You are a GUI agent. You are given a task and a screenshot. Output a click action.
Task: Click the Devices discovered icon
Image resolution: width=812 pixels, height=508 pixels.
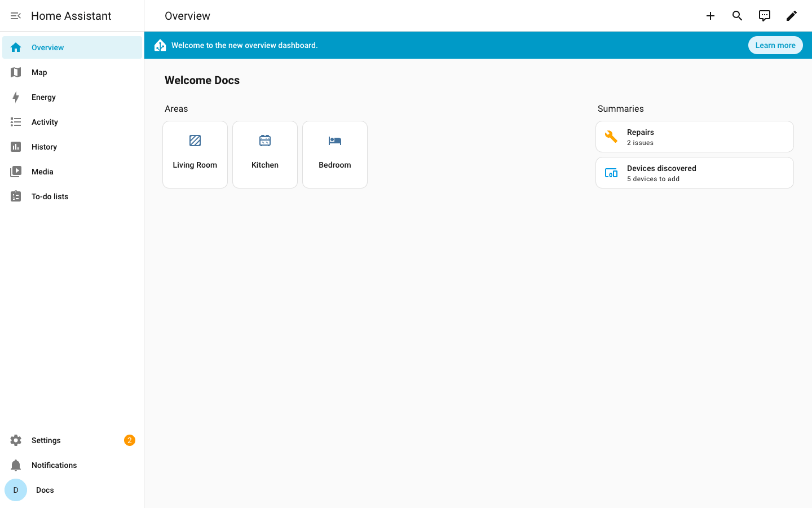pyautogui.click(x=611, y=173)
